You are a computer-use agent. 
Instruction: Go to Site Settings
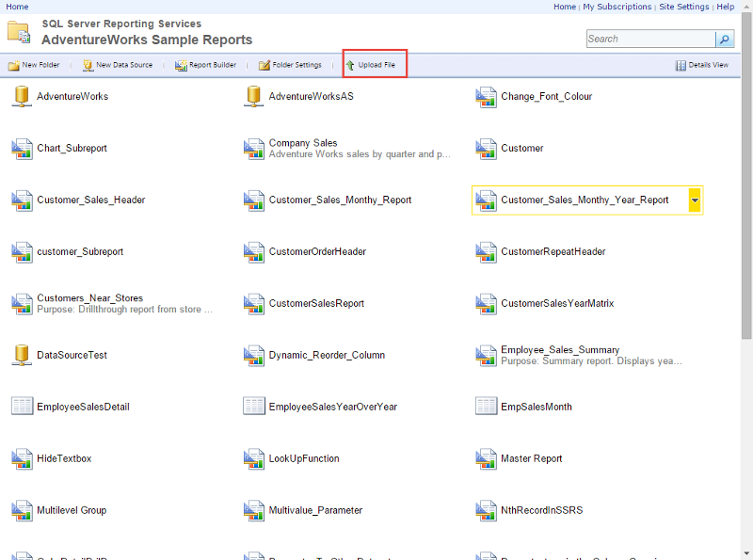pos(684,7)
